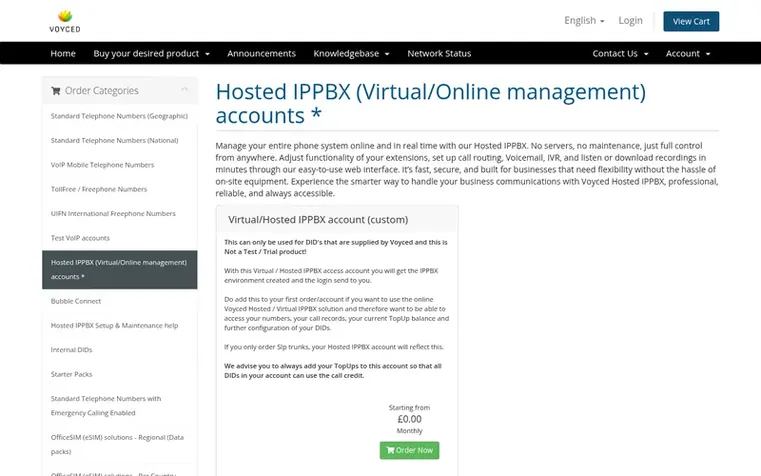Open Network Status page
This screenshot has height=476, width=761.
(439, 53)
